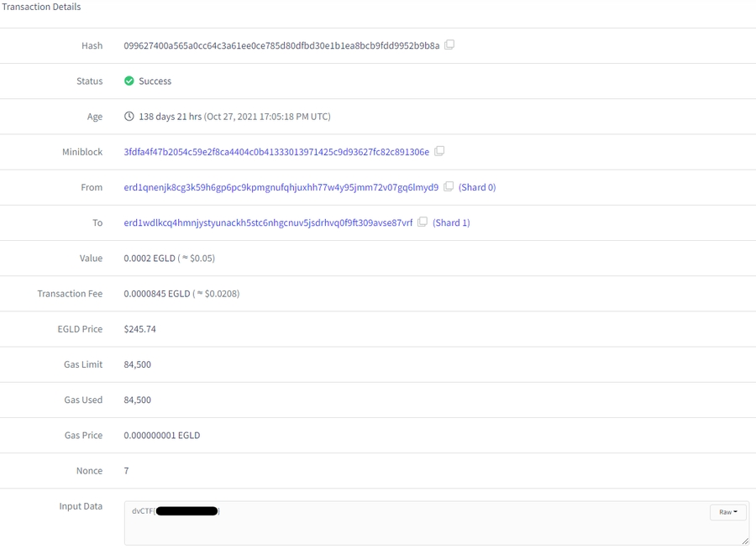Viewport: 756px width, 549px height.
Task: Open the sender address erd1qnenjk8... link
Action: [x=281, y=187]
